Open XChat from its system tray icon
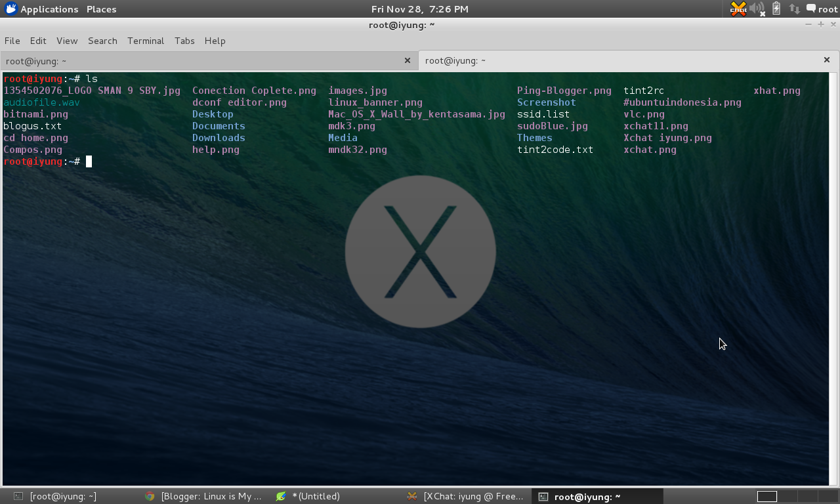 point(738,9)
